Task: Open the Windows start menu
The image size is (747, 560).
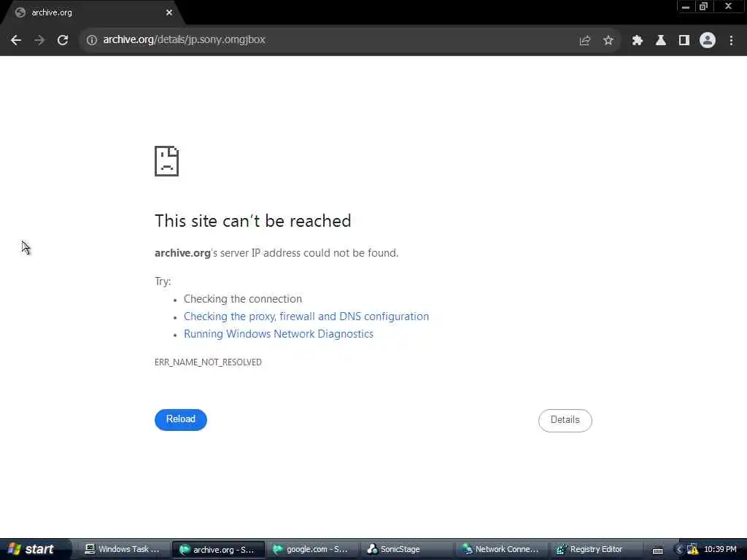Action: tap(32, 549)
